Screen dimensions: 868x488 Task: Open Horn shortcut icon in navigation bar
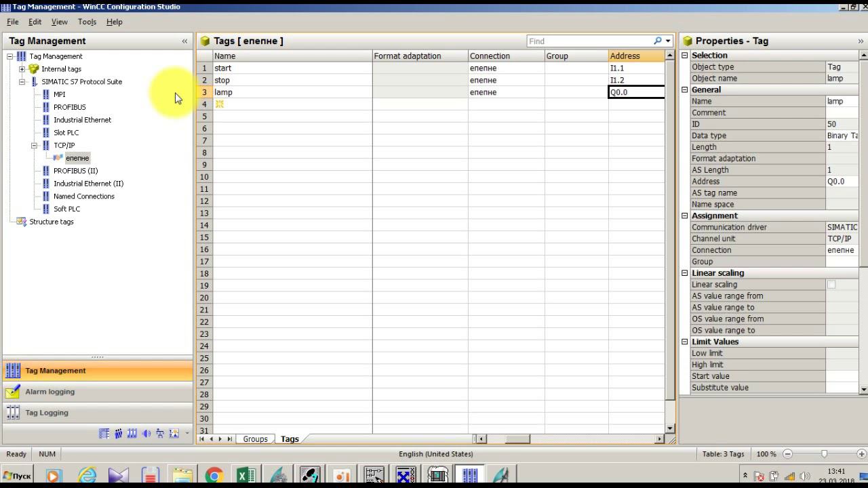(146, 434)
